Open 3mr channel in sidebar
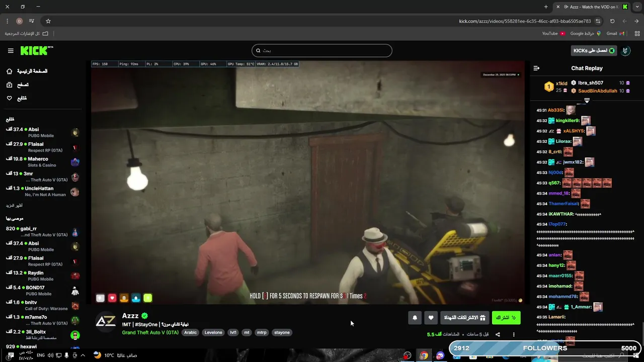Screen dimensions: 644x362 coord(43,176)
